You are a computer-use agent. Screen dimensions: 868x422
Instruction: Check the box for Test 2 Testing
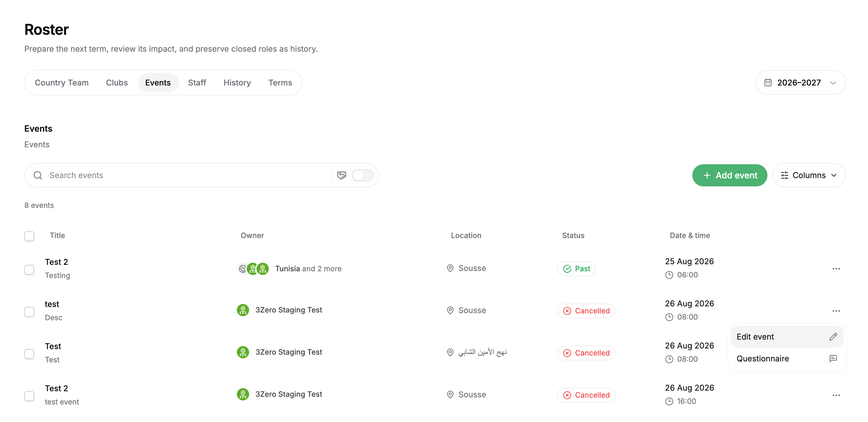coord(29,270)
